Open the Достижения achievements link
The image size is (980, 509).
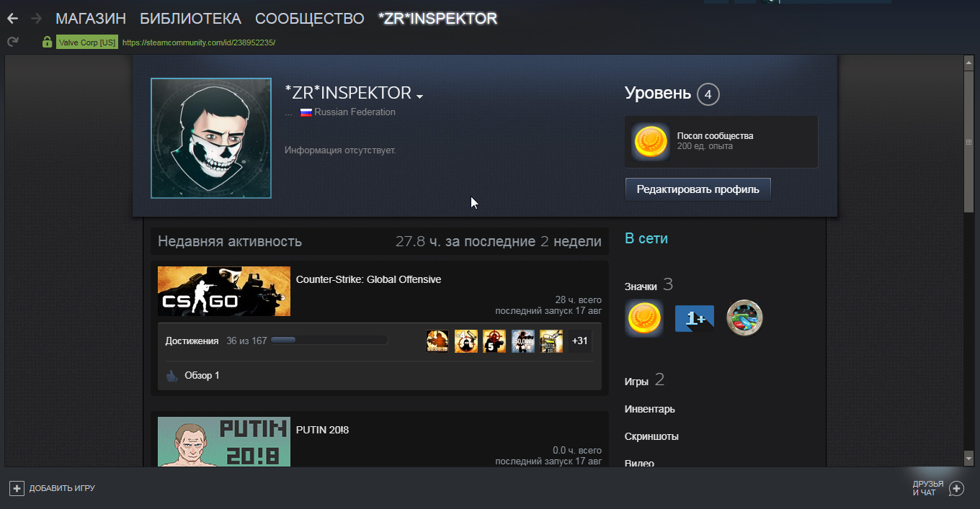click(x=192, y=341)
